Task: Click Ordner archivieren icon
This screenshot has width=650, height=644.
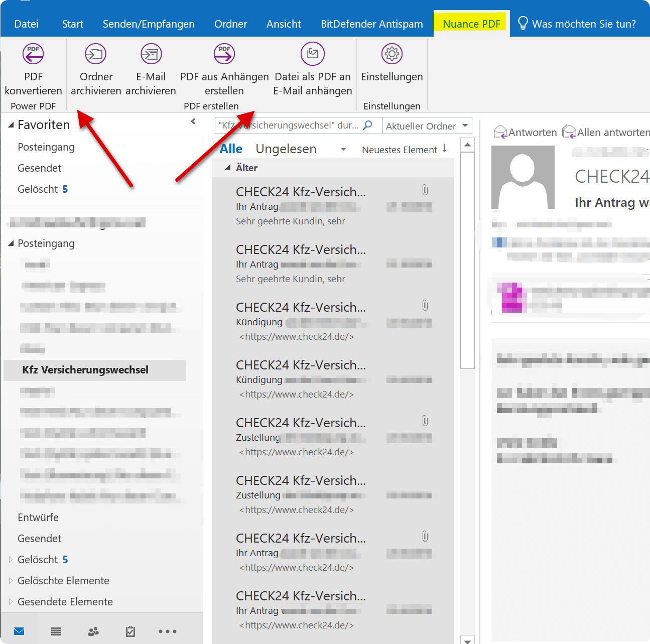Action: click(95, 54)
